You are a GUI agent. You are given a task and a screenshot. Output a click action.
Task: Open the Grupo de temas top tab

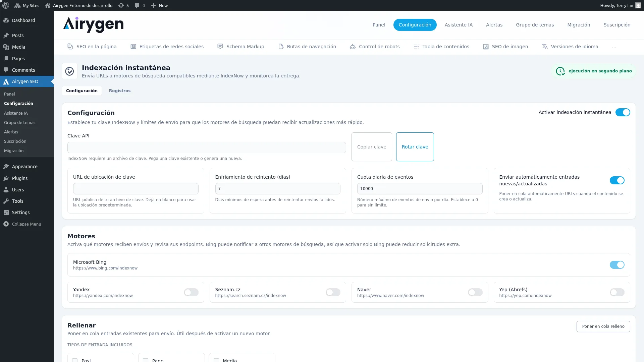coord(535,25)
